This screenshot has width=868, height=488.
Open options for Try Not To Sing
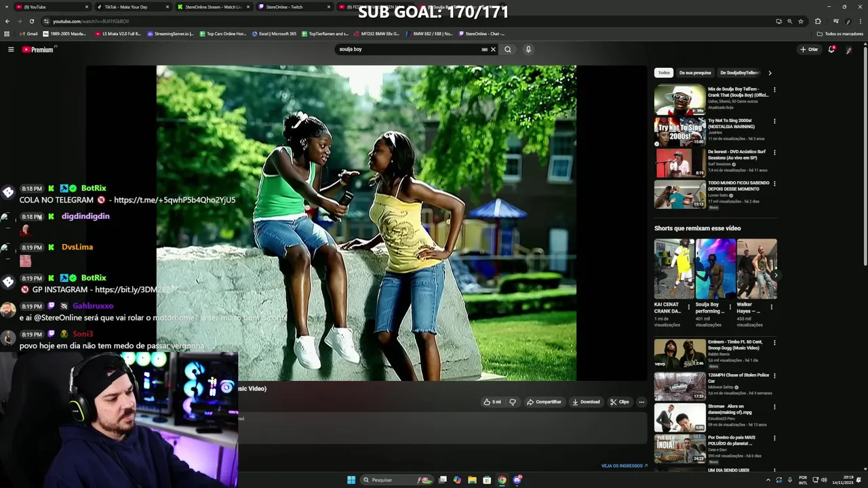click(774, 121)
